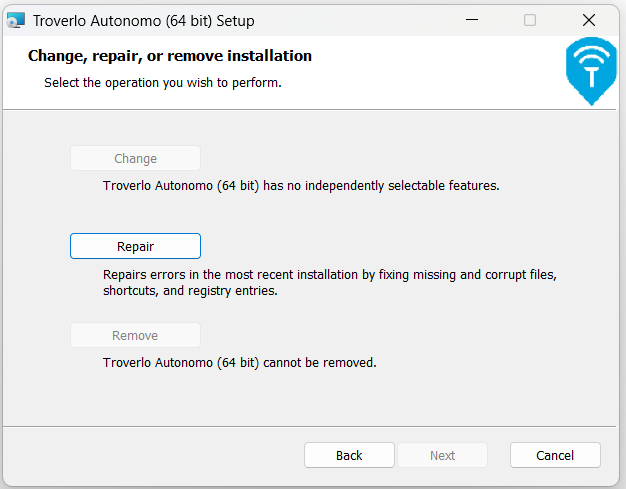
Task: Click the disabled maximize button
Action: coord(530,20)
